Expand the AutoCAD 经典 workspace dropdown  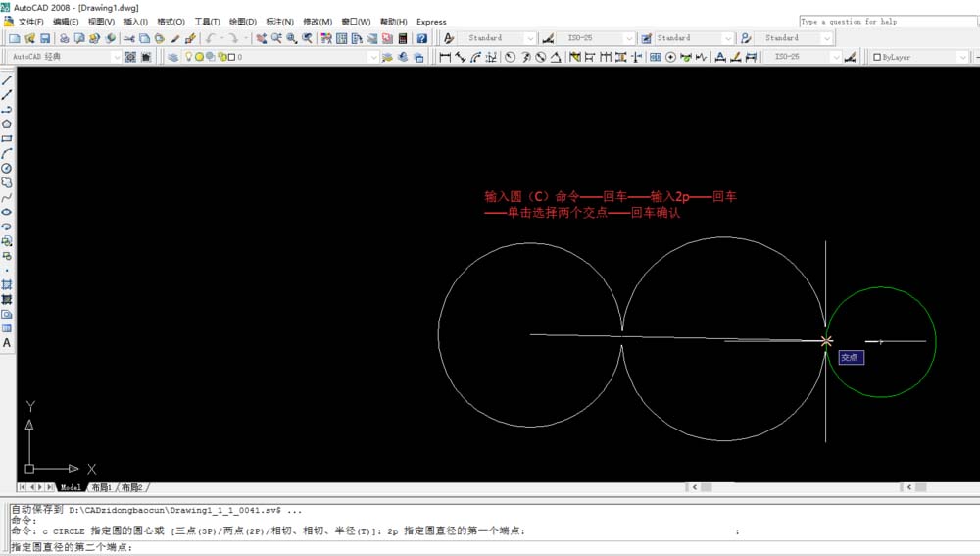click(x=117, y=57)
